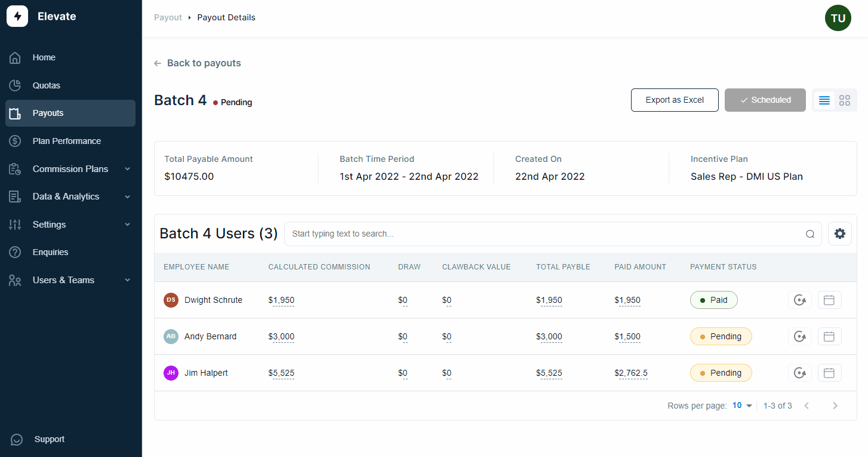Click payment action icon for Andy Bernard
The height and width of the screenshot is (457, 868).
click(800, 336)
